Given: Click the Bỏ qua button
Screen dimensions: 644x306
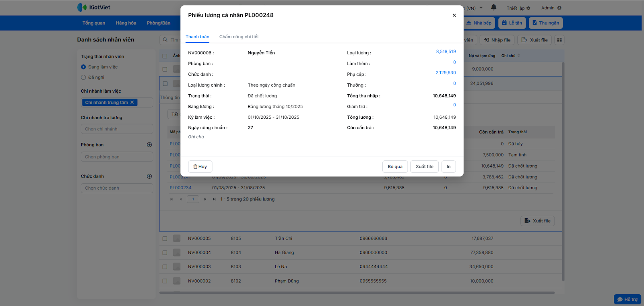Looking at the screenshot, I should click(395, 167).
